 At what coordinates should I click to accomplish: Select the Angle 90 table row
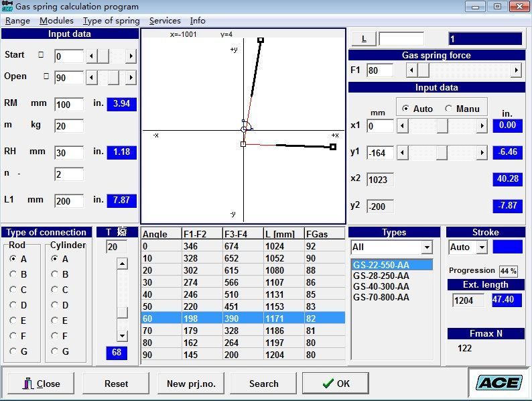pos(243,355)
